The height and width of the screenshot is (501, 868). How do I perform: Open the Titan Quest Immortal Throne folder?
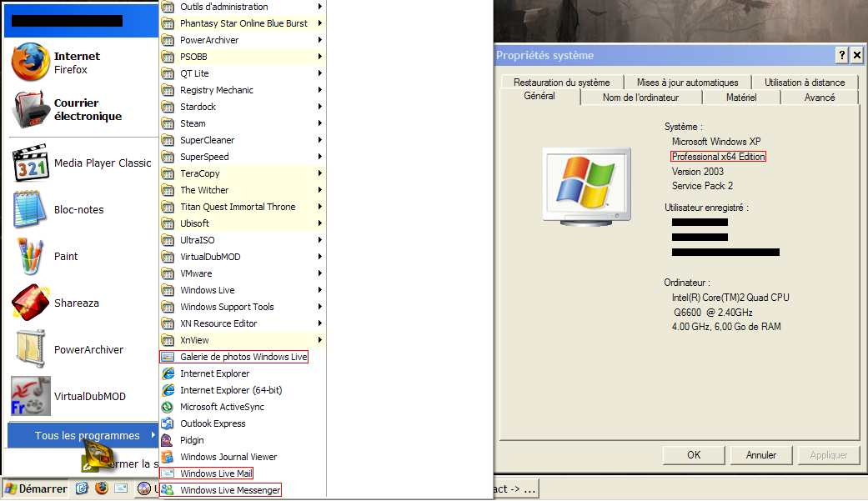pos(243,207)
